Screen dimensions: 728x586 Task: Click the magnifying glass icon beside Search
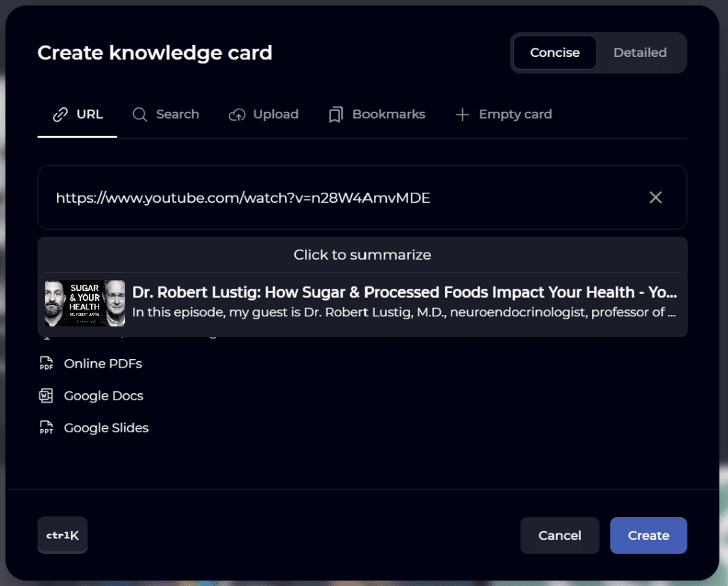click(x=139, y=114)
